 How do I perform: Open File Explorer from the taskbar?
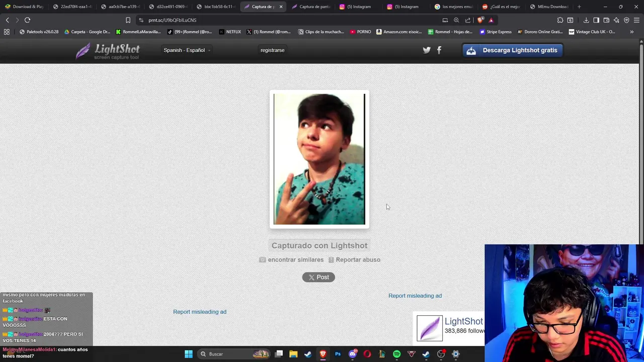click(293, 354)
